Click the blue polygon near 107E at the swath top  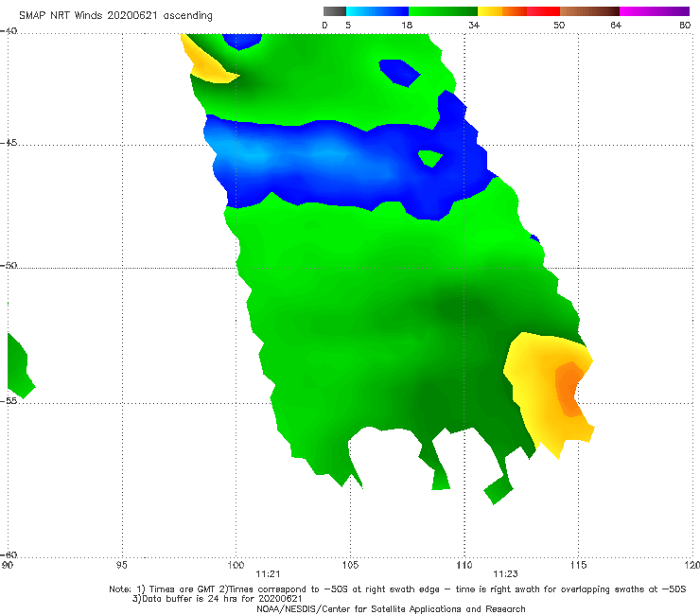(x=398, y=73)
